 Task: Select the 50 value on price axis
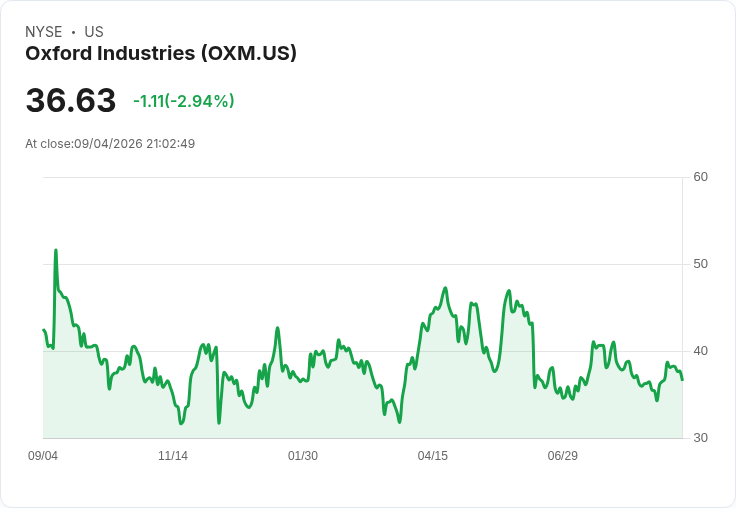[x=700, y=264]
